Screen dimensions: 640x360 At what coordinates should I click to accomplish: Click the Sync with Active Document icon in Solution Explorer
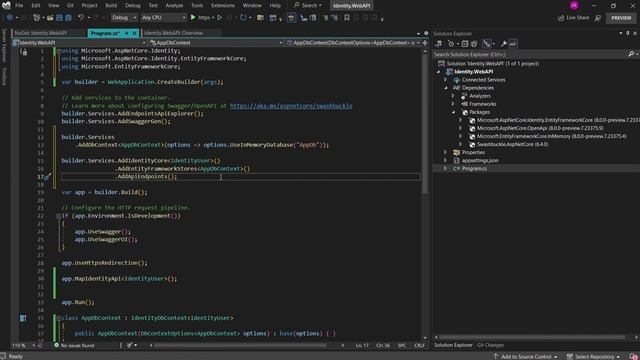point(439,44)
